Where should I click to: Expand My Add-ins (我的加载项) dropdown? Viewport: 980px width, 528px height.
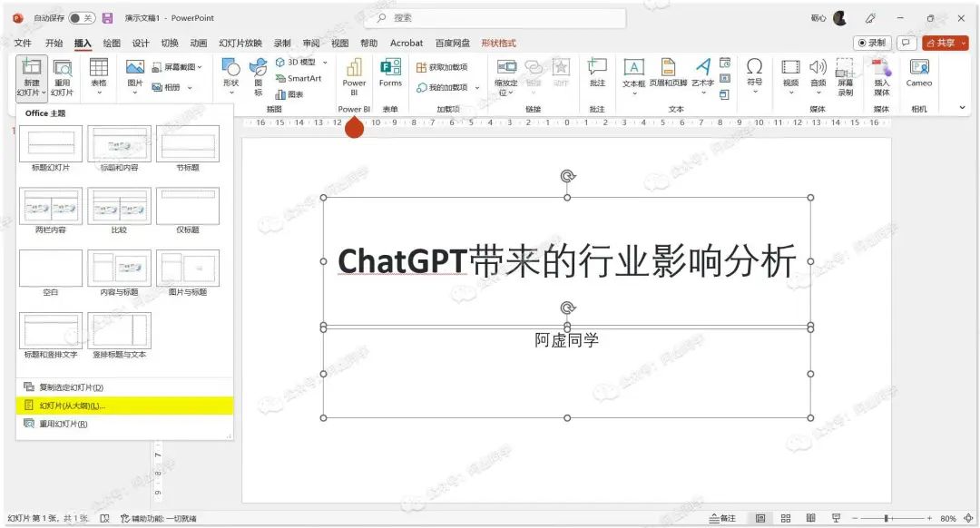(477, 87)
